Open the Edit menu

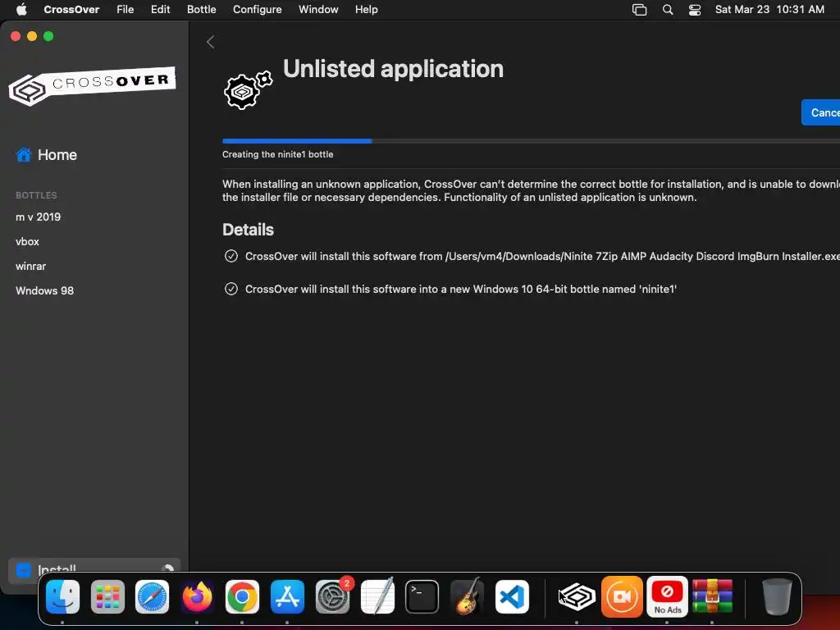click(160, 10)
